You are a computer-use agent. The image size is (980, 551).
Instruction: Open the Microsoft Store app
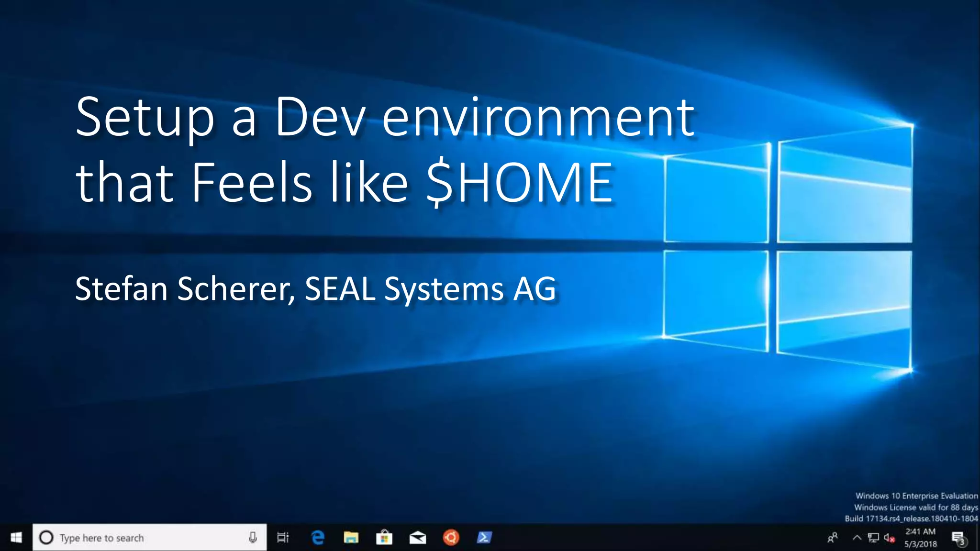384,538
